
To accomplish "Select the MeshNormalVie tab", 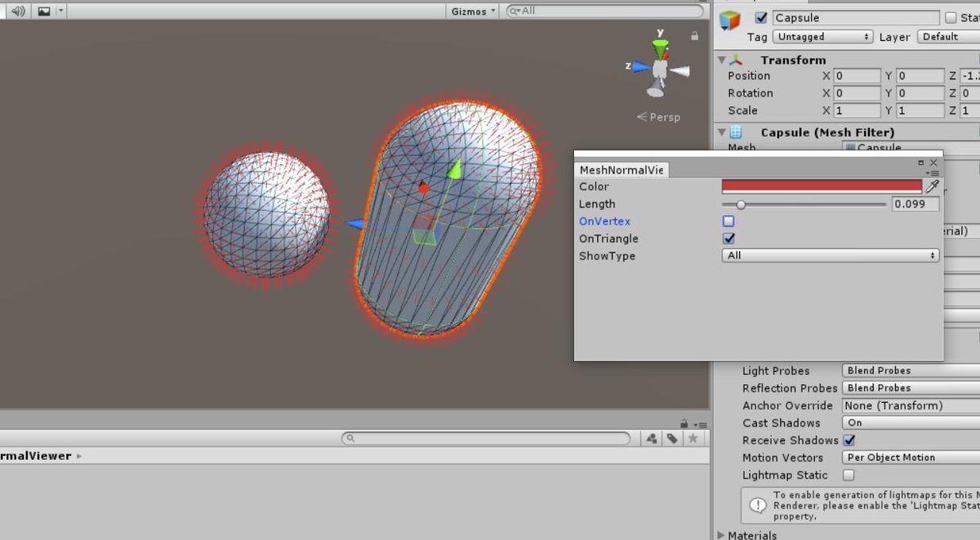I will pos(621,170).
